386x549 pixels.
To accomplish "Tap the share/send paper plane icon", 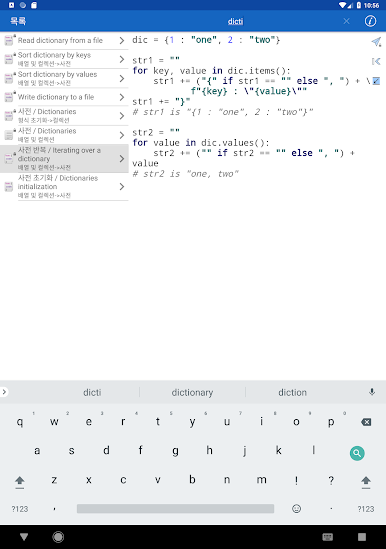I will pyautogui.click(x=376, y=42).
